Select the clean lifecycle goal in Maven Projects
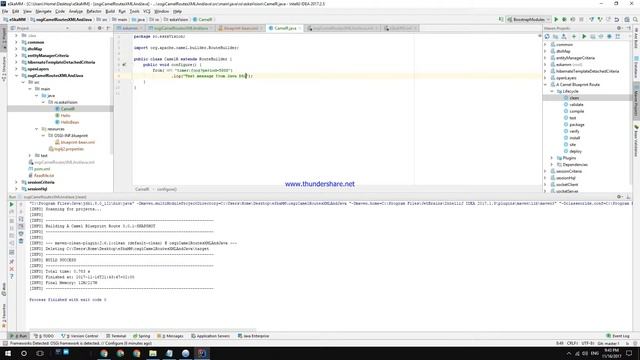 point(574,98)
